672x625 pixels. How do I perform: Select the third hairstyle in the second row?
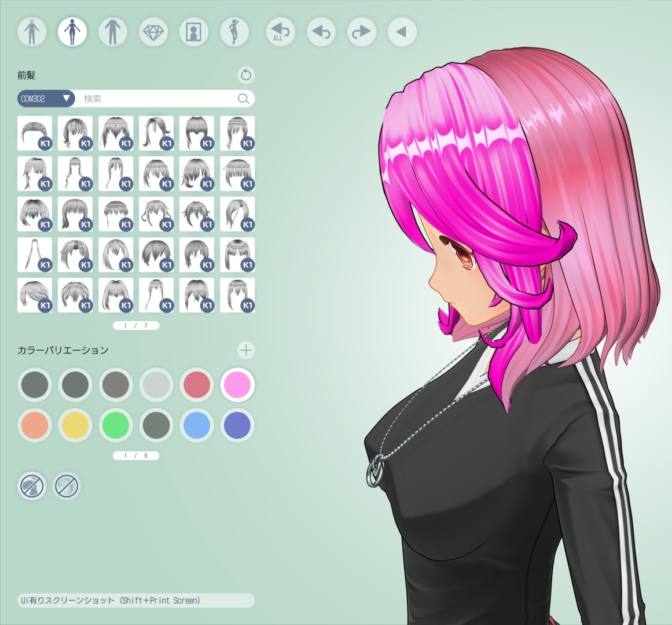pos(116,174)
